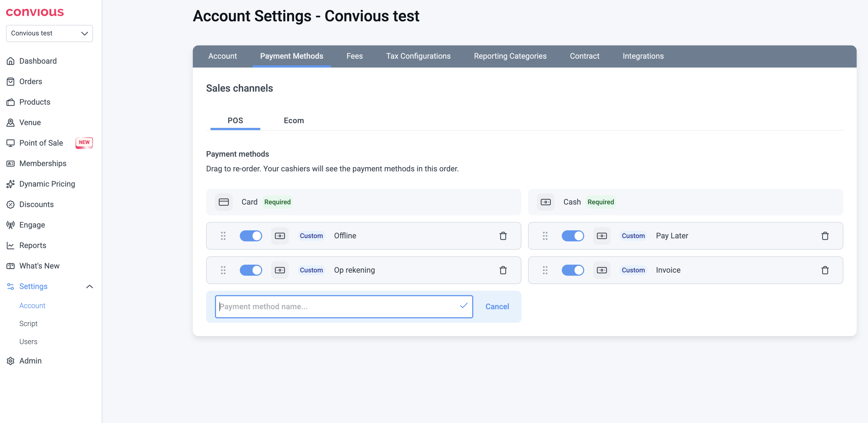The height and width of the screenshot is (423, 868).
Task: Click the Required badge next to Cash
Action: (x=601, y=202)
